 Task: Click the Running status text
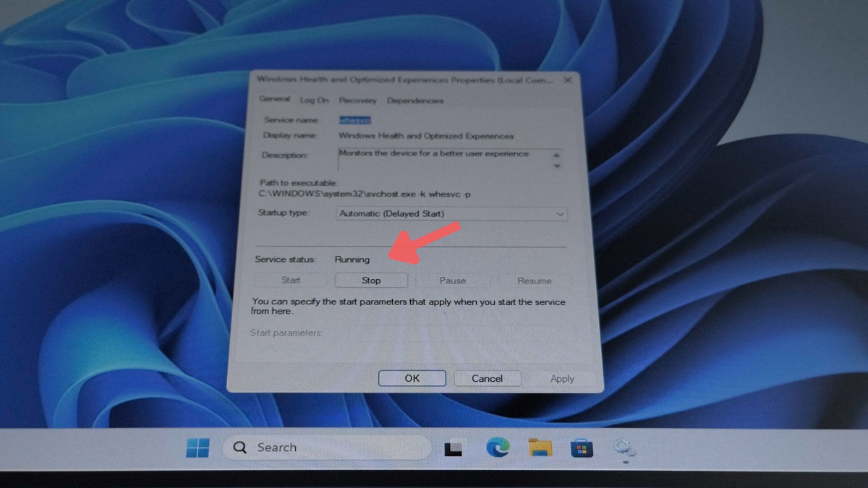click(x=352, y=260)
